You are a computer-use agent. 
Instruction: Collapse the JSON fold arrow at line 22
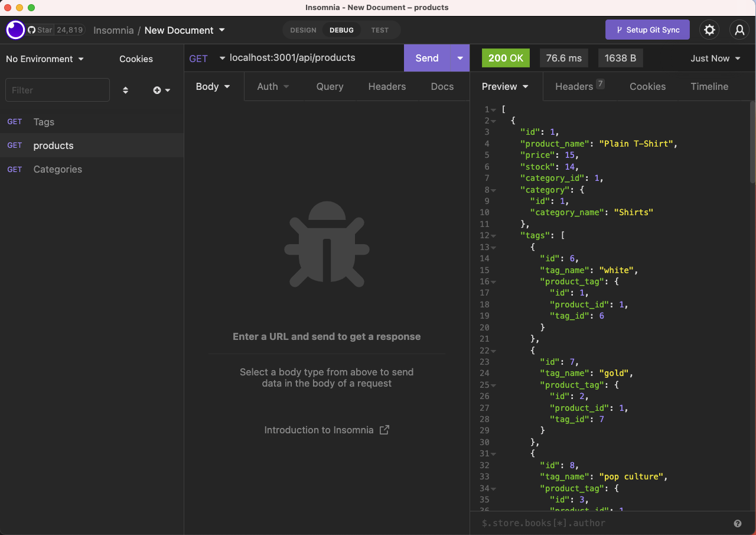493,351
